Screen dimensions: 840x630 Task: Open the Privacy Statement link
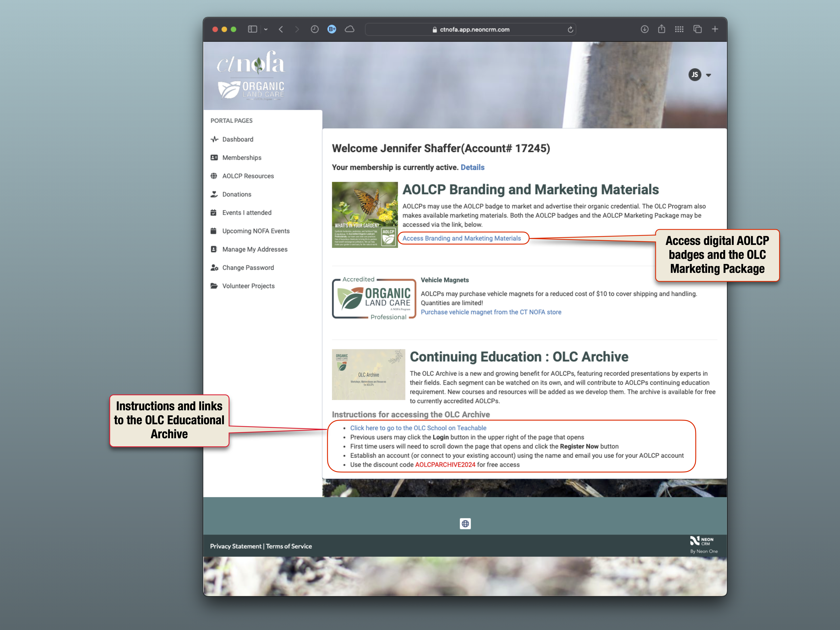point(236,547)
